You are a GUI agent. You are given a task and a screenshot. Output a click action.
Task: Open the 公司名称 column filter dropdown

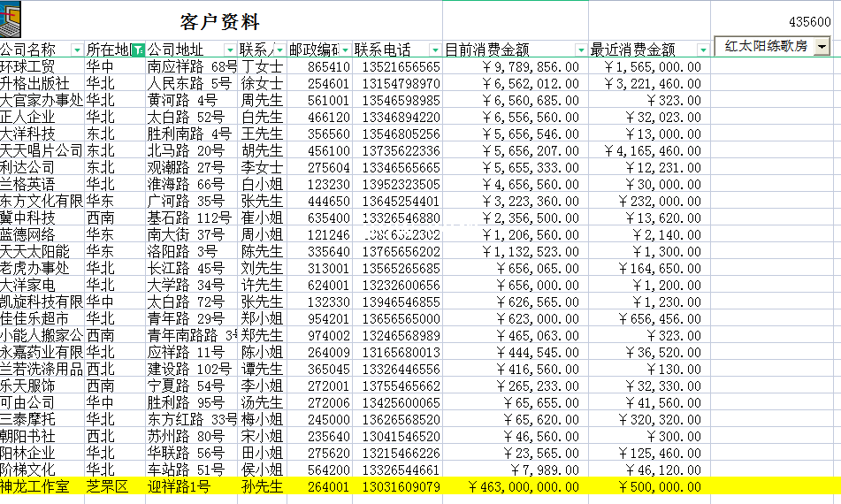click(76, 50)
